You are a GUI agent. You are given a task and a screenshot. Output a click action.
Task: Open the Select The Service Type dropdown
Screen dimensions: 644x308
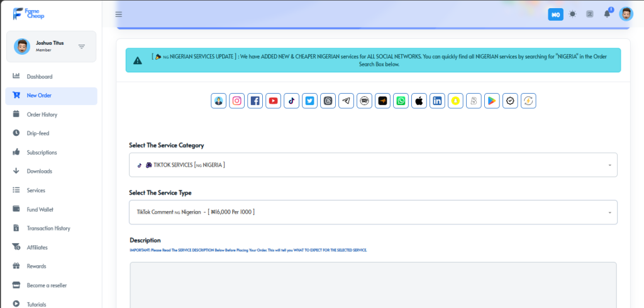373,212
